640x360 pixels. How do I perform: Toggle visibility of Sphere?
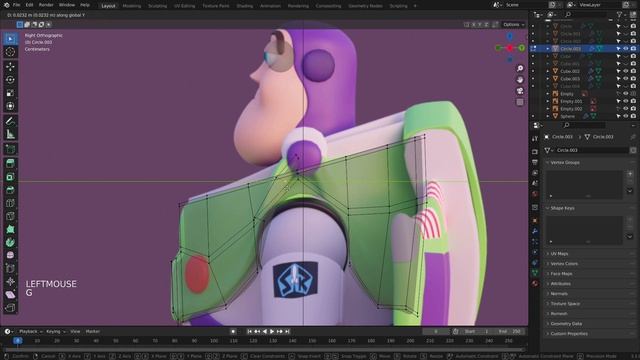(x=626, y=116)
